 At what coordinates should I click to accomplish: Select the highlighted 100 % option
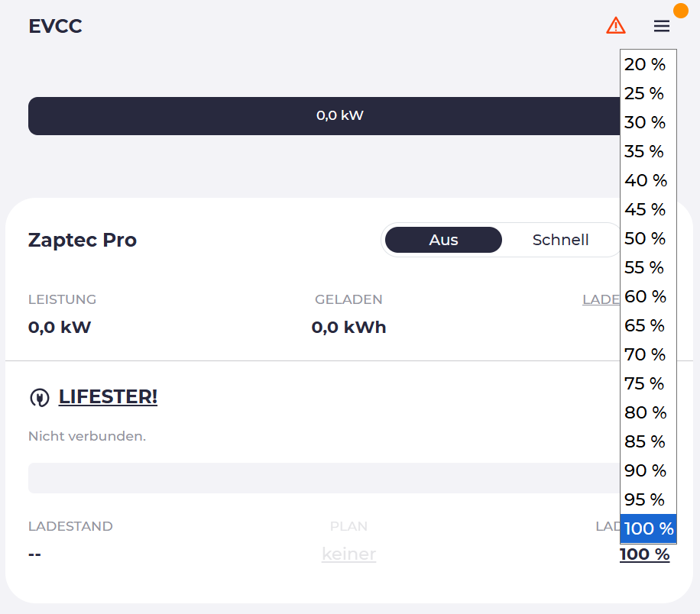648,528
